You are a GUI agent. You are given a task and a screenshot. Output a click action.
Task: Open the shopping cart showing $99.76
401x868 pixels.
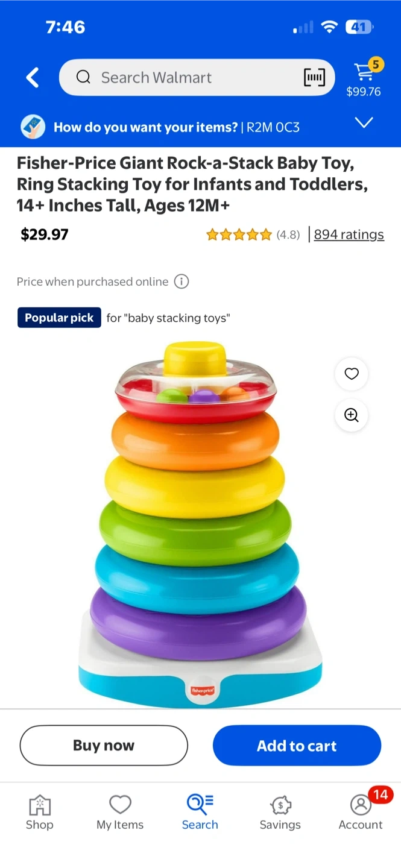click(364, 77)
